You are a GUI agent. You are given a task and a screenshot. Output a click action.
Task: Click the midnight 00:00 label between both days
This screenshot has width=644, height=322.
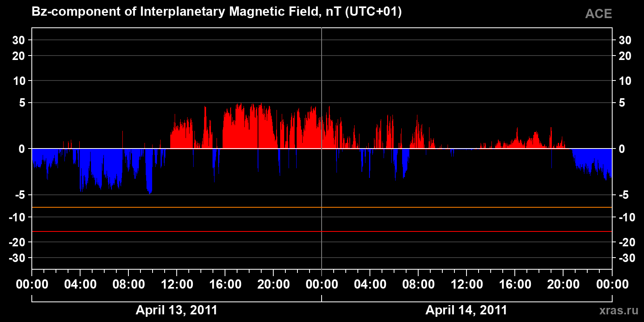pyautogui.click(x=322, y=284)
